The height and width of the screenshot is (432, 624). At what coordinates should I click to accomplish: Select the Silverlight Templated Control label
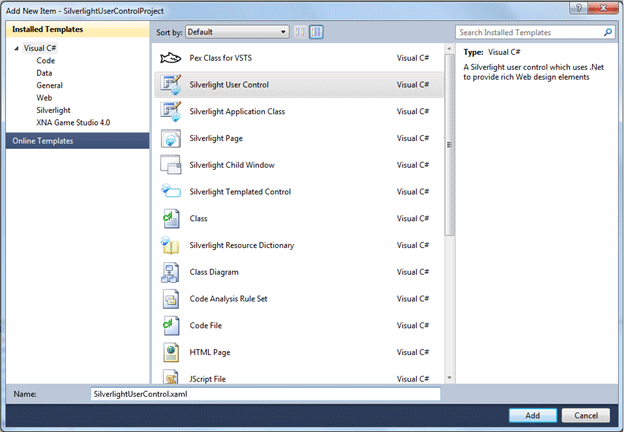click(240, 192)
